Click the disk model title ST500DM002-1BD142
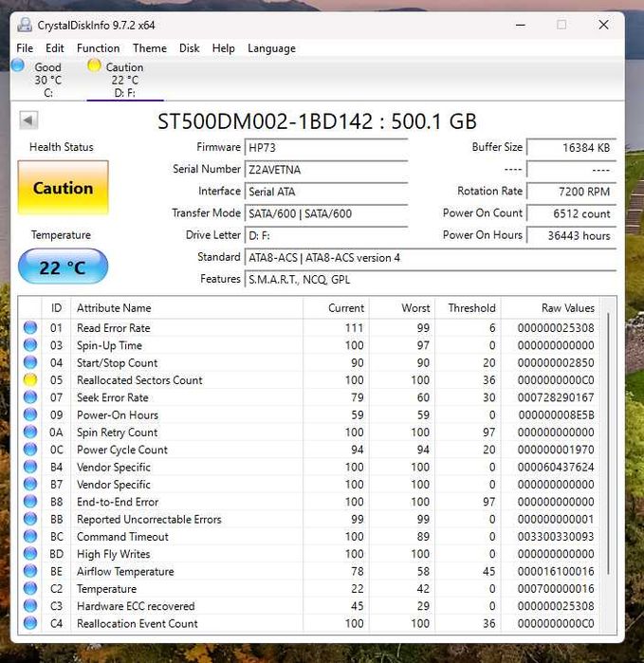This screenshot has width=644, height=663. 317,121
